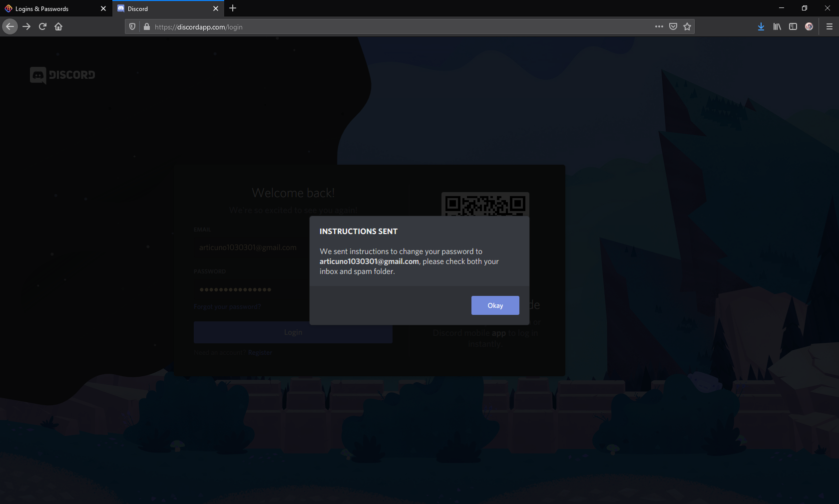This screenshot has height=504, width=839.
Task: Toggle the sidebars icon in toolbar
Action: (793, 26)
